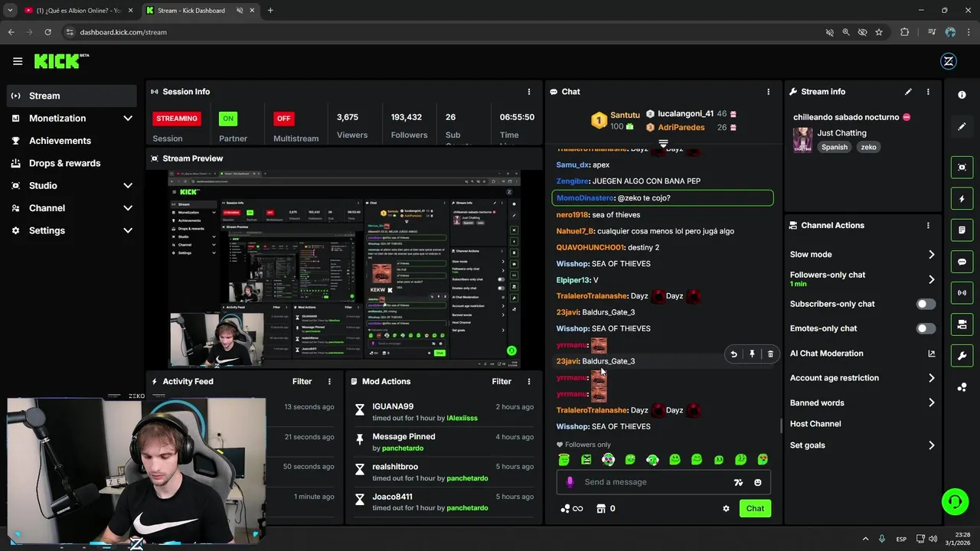980x551 pixels.
Task: Pin the highlighted chat message
Action: (x=752, y=354)
